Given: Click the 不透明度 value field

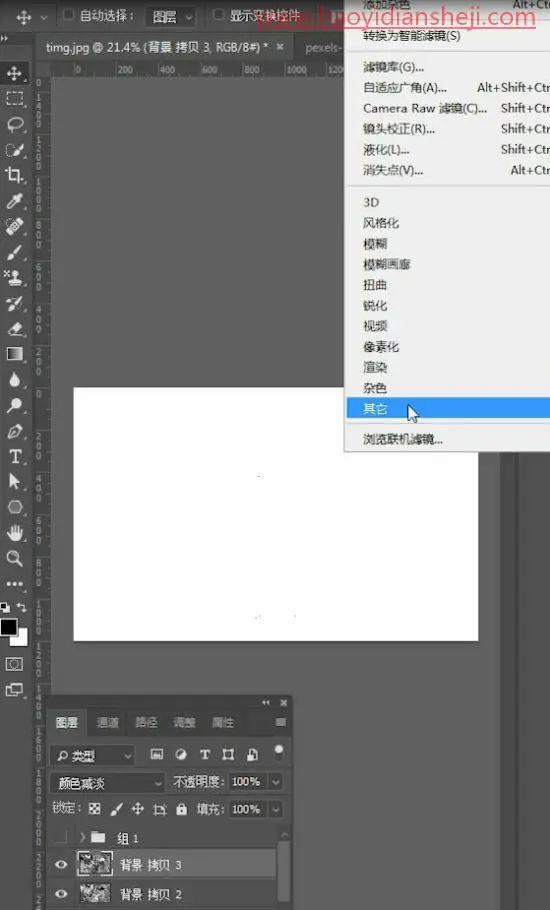Looking at the screenshot, I should 249,782.
